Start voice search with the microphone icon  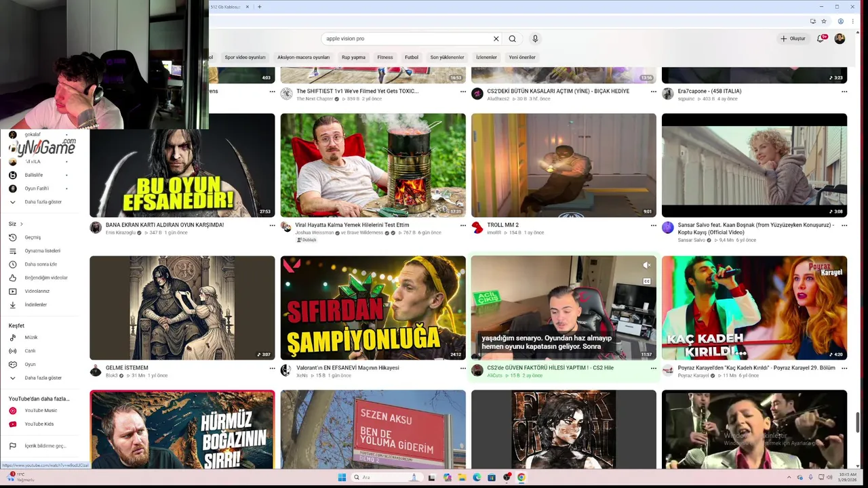tap(535, 39)
